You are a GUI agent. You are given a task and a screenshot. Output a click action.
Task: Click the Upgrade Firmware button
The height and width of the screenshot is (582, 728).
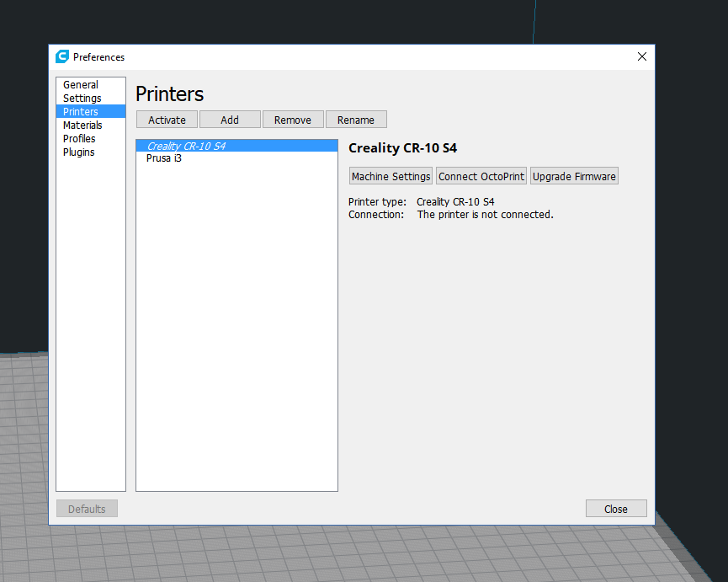574,176
